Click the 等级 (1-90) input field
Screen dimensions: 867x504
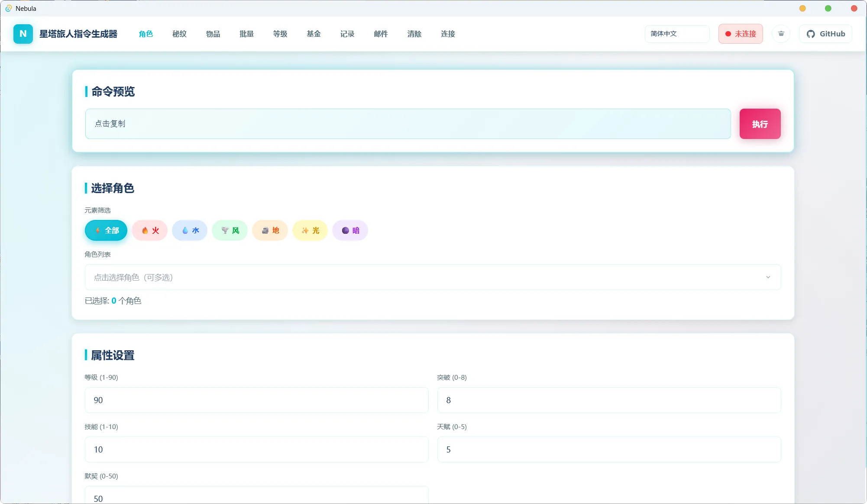(256, 400)
